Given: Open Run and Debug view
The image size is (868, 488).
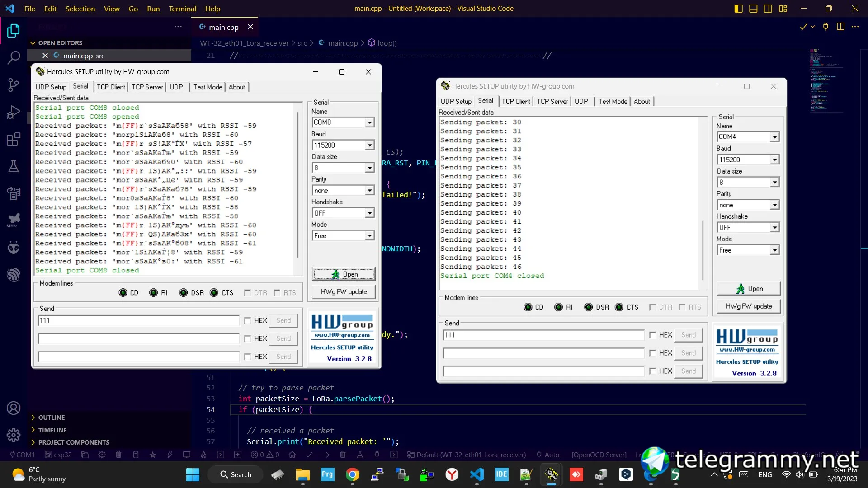Looking at the screenshot, I should 14,112.
